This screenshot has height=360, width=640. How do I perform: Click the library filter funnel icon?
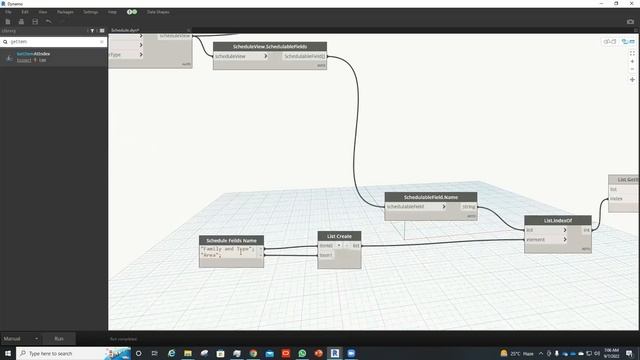pyautogui.click(x=92, y=31)
